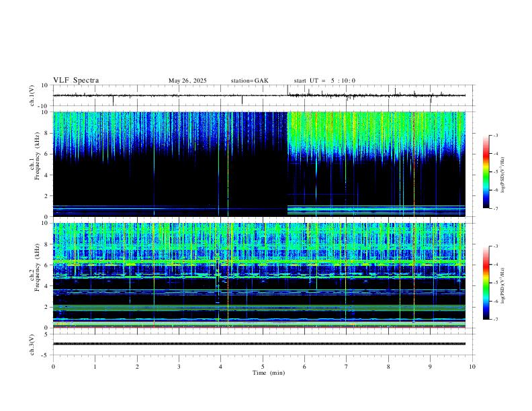
Task: Click the 'VLF Spectra' title text
Action: tap(76, 81)
